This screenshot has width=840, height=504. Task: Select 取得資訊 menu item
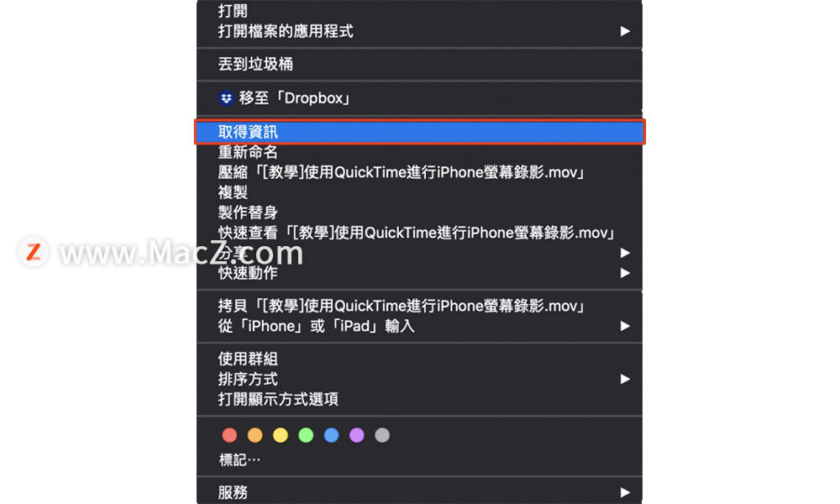click(x=420, y=132)
